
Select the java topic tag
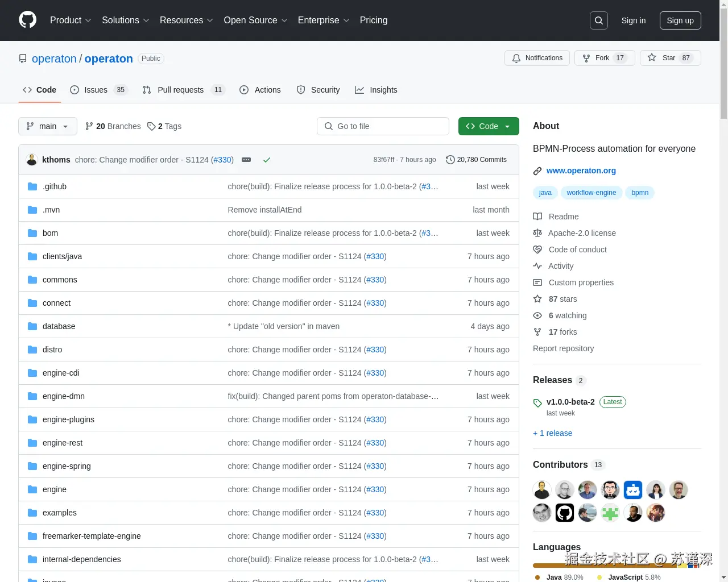[x=545, y=193]
